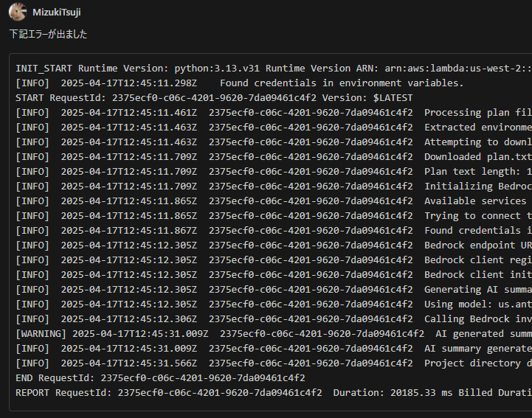The width and height of the screenshot is (532, 418).
Task: Click the 'Downloaded plan.txt' log line
Action: click(274, 157)
